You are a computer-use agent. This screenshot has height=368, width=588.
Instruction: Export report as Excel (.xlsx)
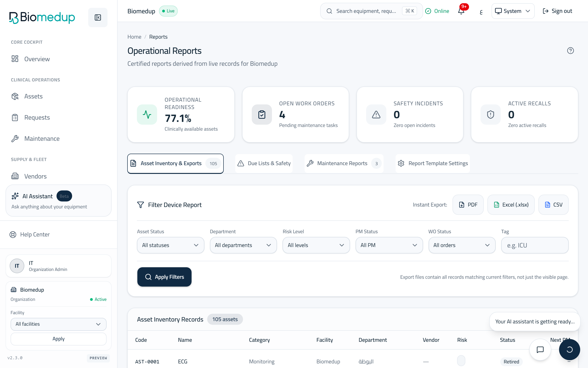click(x=511, y=205)
